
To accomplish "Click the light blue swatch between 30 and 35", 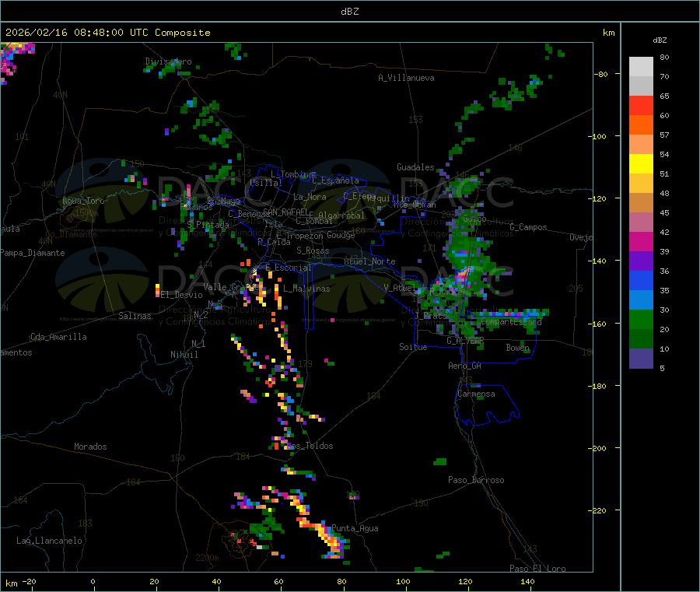I will pyautogui.click(x=641, y=300).
